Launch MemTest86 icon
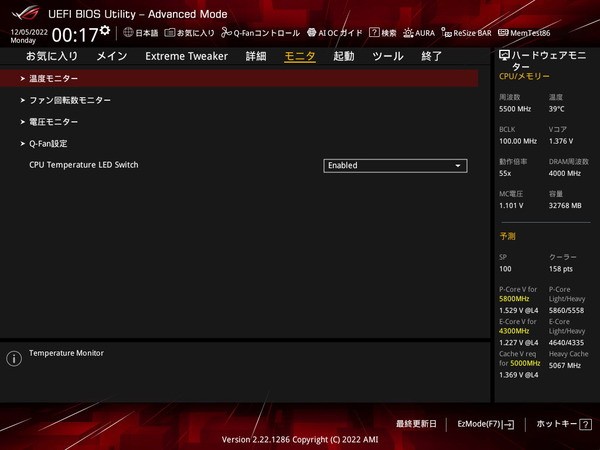 503,33
